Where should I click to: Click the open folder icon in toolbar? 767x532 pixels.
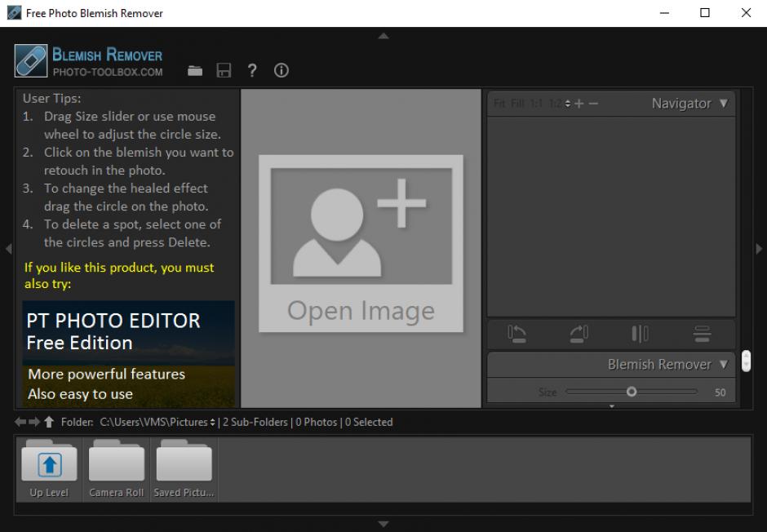pos(195,71)
